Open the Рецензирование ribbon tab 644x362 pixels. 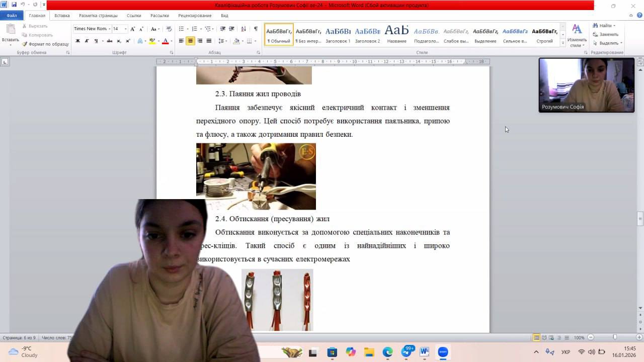(x=195, y=16)
